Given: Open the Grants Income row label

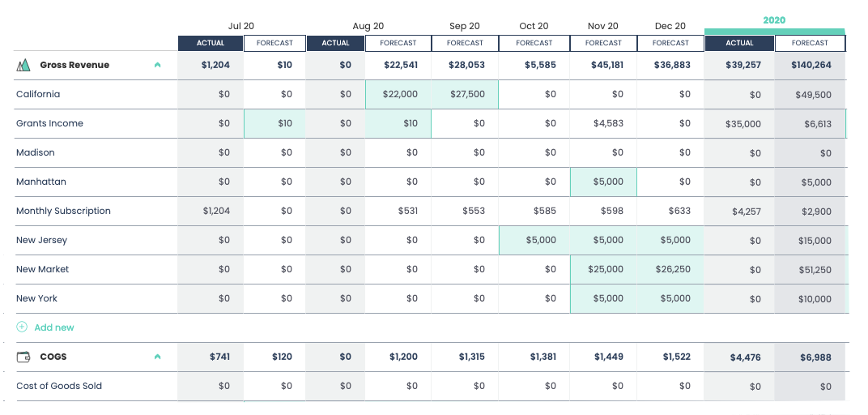Looking at the screenshot, I should pos(49,123).
